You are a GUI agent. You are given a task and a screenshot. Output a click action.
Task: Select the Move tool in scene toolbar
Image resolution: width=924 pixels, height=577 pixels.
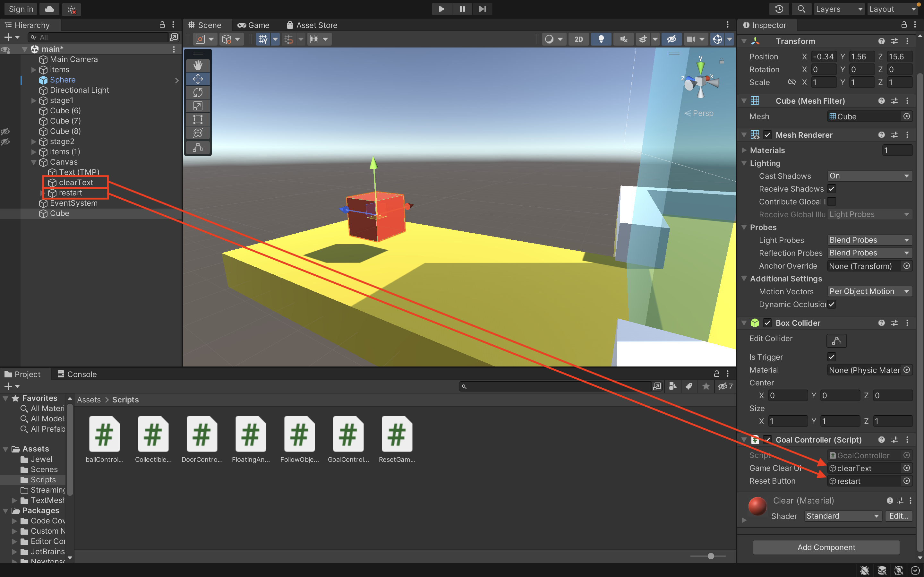coord(198,79)
